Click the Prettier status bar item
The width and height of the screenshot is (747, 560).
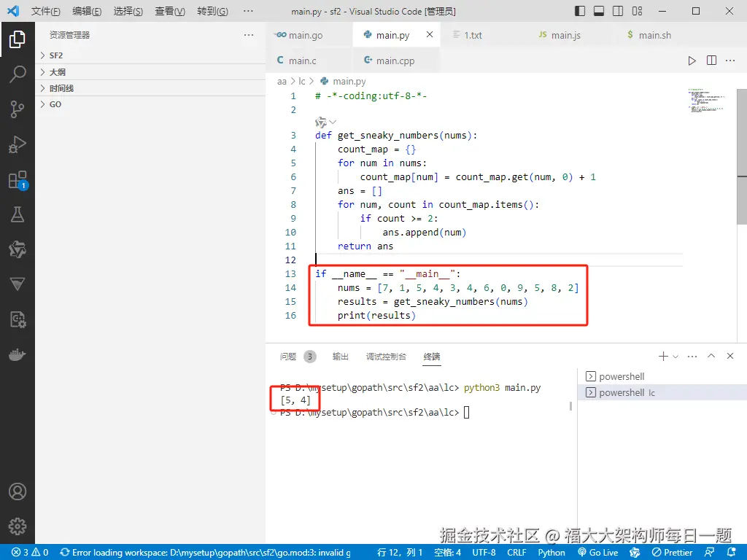pyautogui.click(x=672, y=553)
